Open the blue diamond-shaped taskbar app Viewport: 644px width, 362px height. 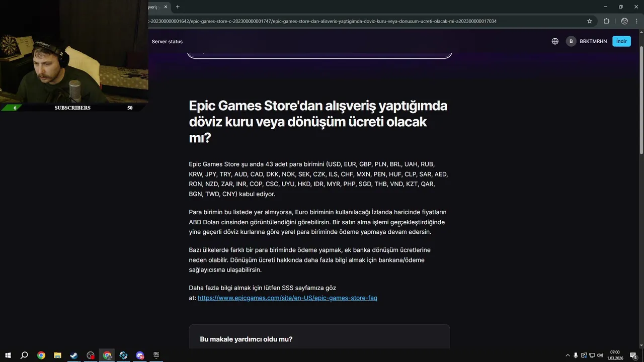point(123,355)
